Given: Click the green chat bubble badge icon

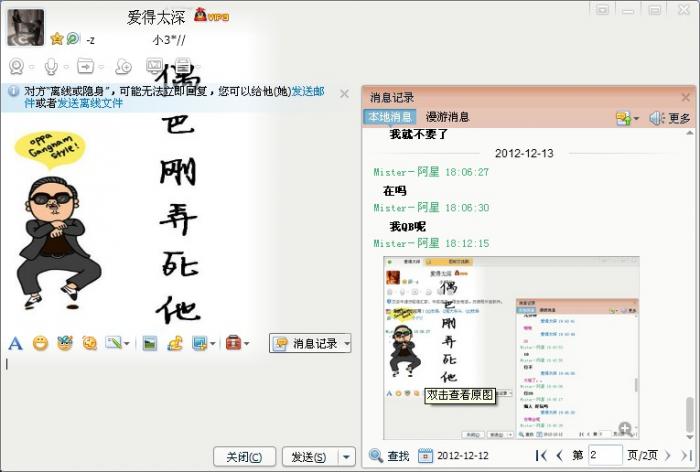Looking at the screenshot, I should [73, 39].
